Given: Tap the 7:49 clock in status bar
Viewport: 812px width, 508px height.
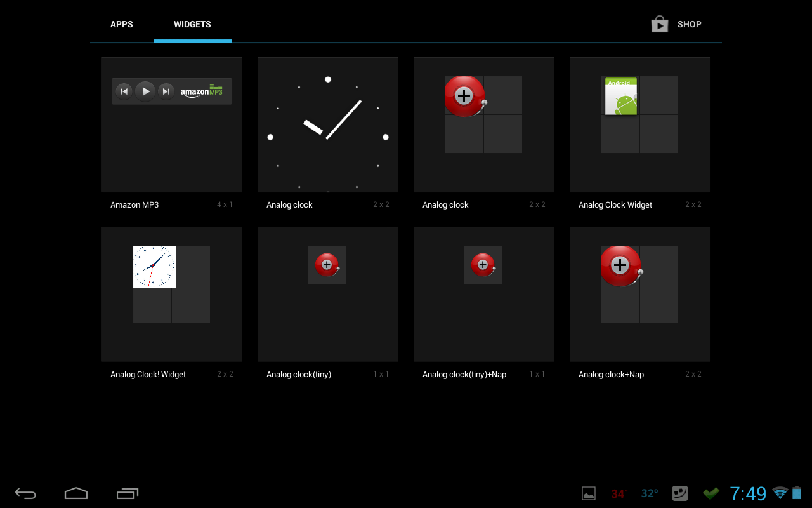Looking at the screenshot, I should (x=749, y=493).
